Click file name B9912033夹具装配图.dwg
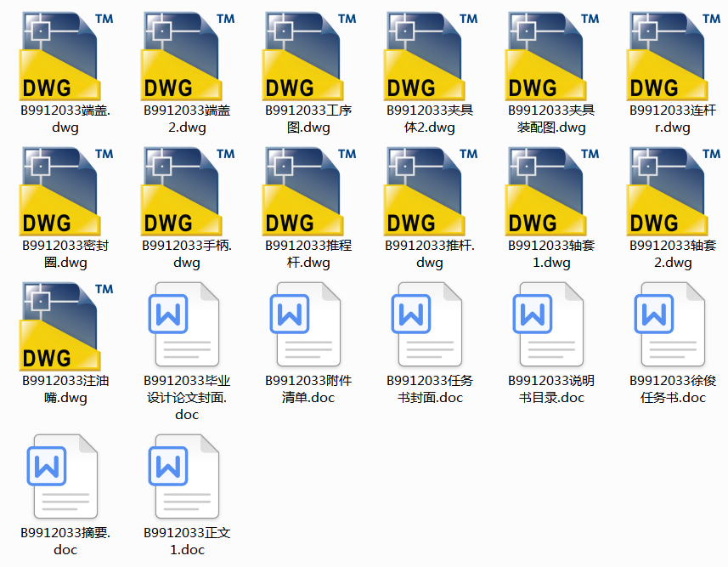The width and height of the screenshot is (728, 567). (x=551, y=119)
